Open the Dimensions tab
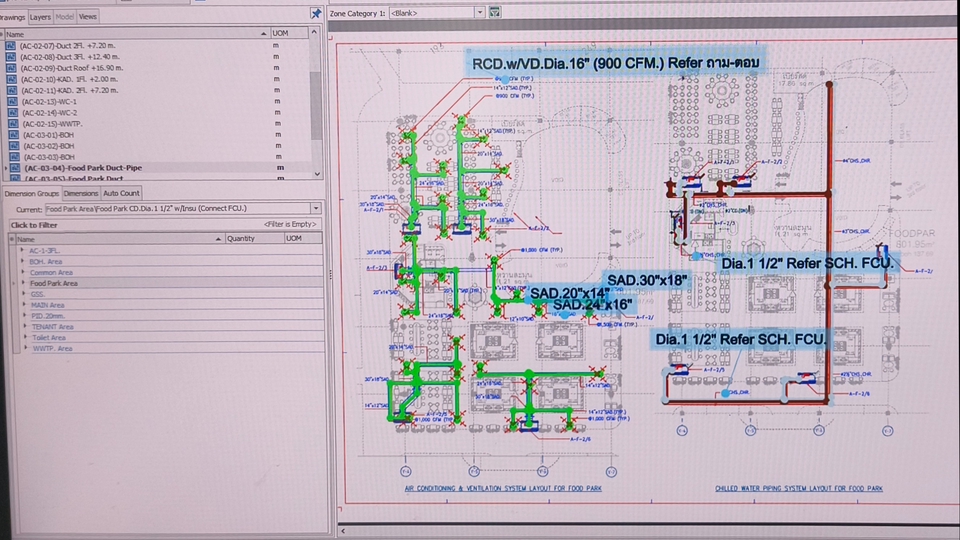 coord(81,192)
